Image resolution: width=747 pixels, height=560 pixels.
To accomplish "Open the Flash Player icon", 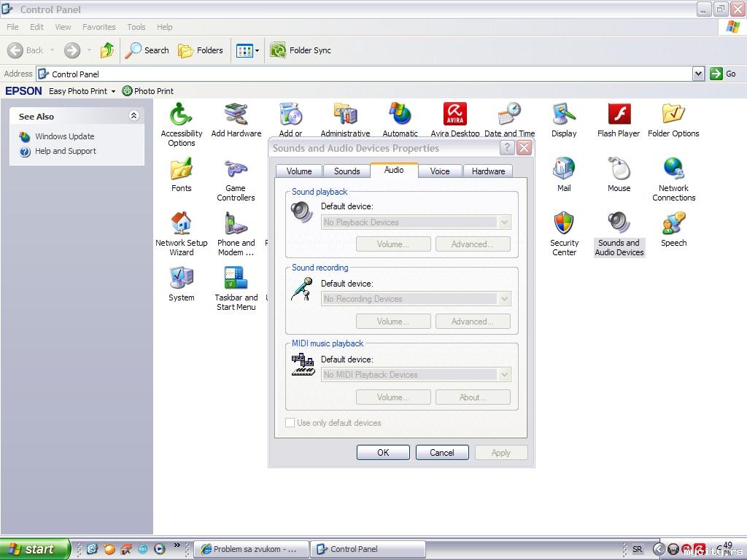I will click(x=619, y=120).
